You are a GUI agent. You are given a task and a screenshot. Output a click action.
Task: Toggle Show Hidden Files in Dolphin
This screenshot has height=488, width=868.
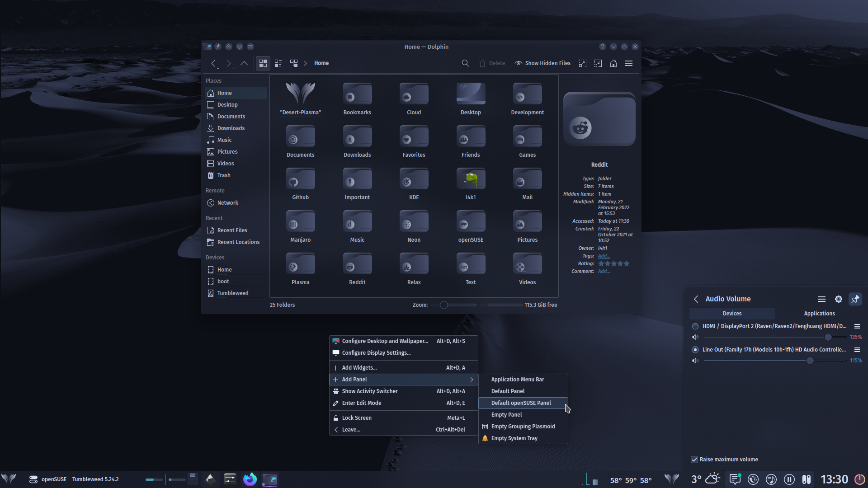[542, 63]
